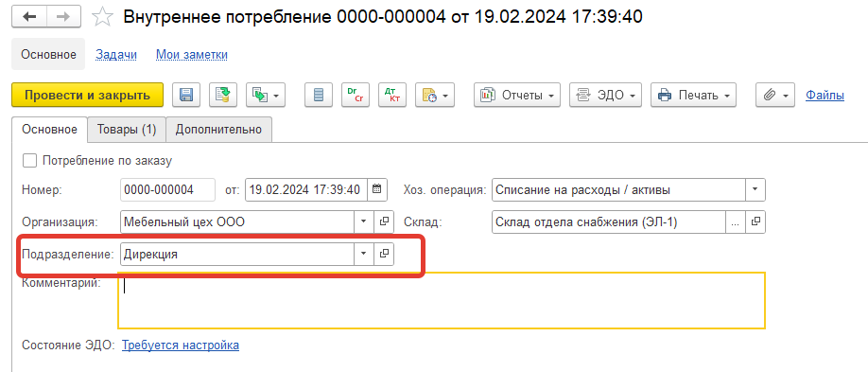The image size is (868, 372).
Task: Click the Склад field value
Action: point(608,221)
